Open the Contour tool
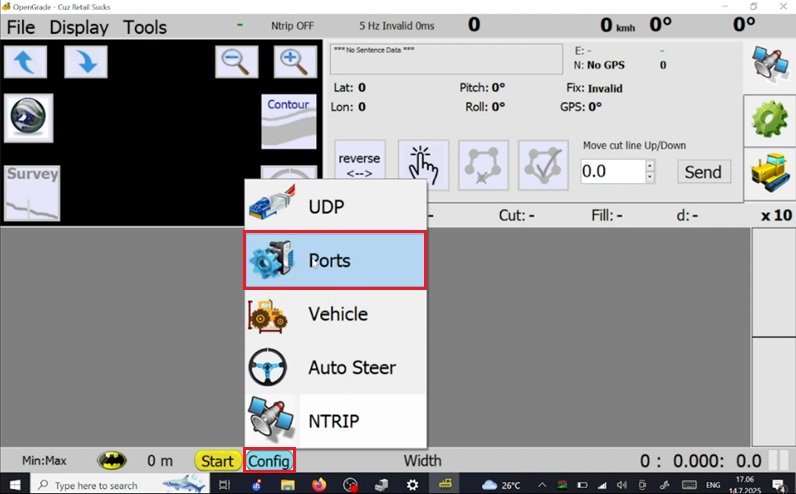Viewport: 796px width, 494px height. (288, 120)
